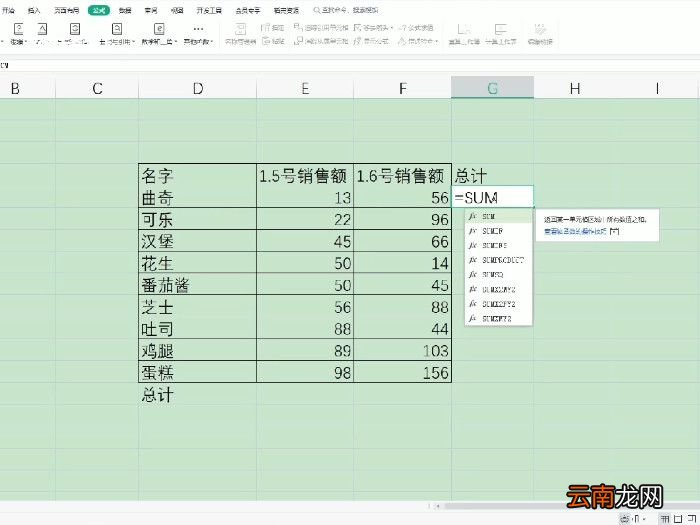The width and height of the screenshot is (700, 525).
Task: Choose SUMIFS from the autocomplete list
Action: tap(498, 246)
